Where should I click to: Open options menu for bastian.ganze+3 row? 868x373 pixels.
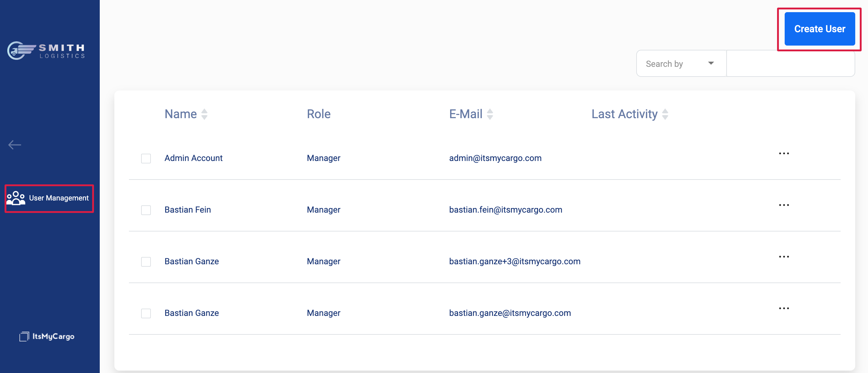783,257
